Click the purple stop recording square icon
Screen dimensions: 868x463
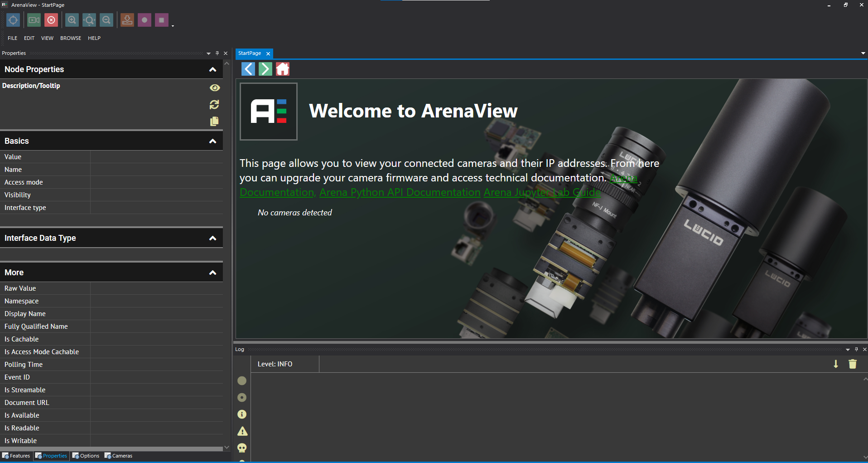(162, 20)
